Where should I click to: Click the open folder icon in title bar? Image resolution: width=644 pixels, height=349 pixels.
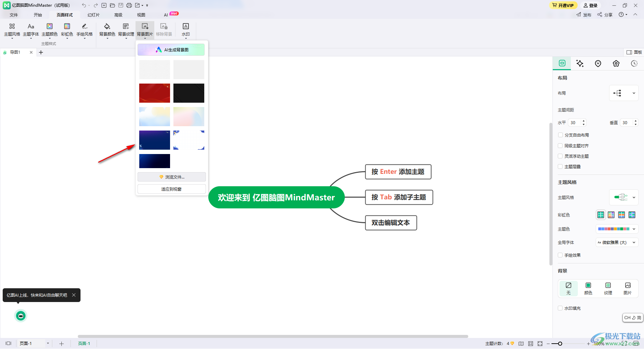pyautogui.click(x=112, y=5)
